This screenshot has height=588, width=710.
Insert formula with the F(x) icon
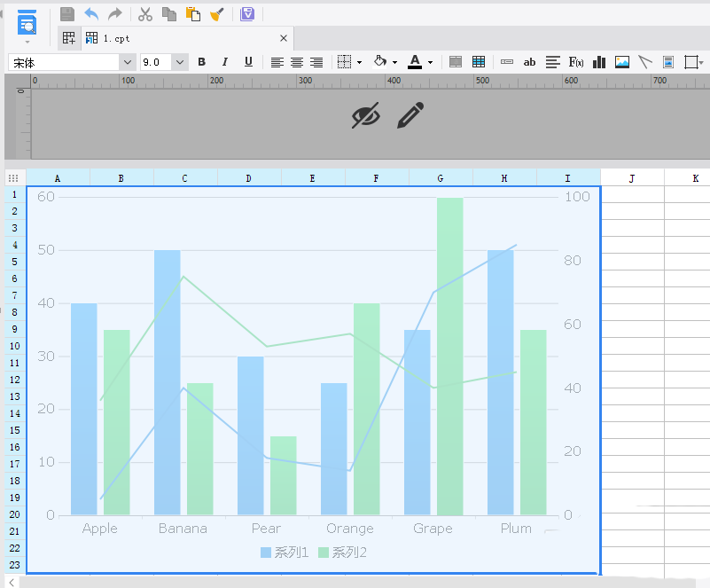coord(576,62)
